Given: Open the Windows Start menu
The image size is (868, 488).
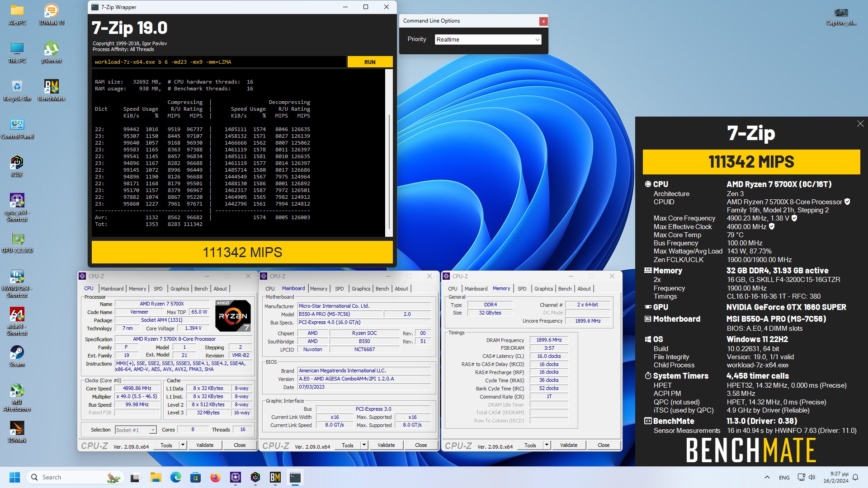Looking at the screenshot, I should [14, 477].
